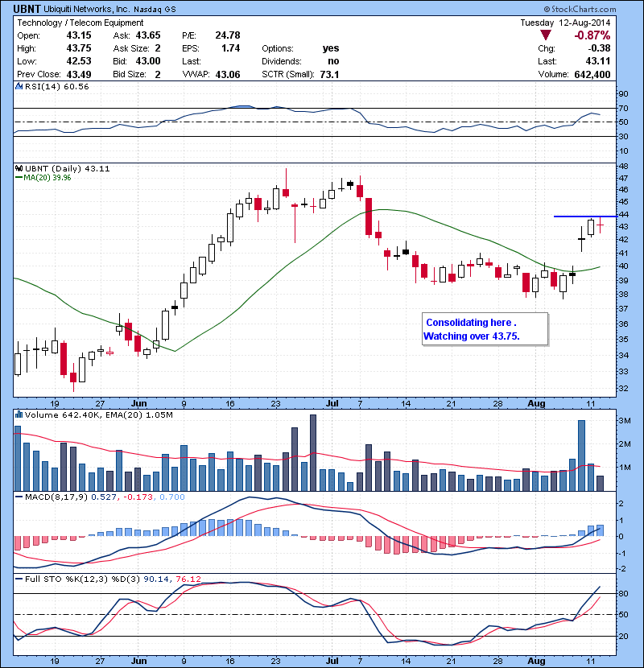Click the SCTR (Small) value 73.1

pyautogui.click(x=329, y=75)
